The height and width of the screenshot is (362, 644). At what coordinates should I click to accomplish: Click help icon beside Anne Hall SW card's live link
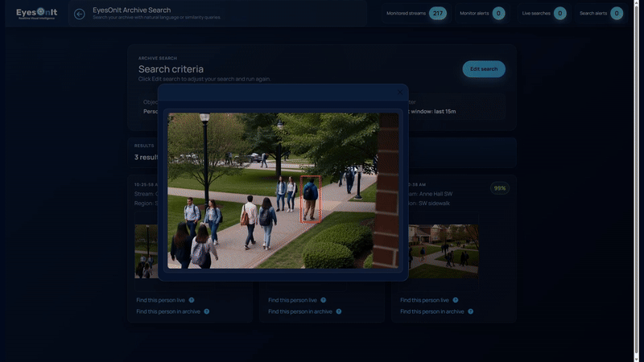(456, 300)
